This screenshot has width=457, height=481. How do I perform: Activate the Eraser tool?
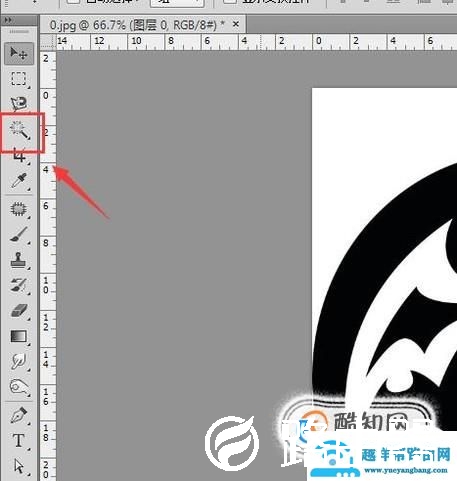point(19,311)
